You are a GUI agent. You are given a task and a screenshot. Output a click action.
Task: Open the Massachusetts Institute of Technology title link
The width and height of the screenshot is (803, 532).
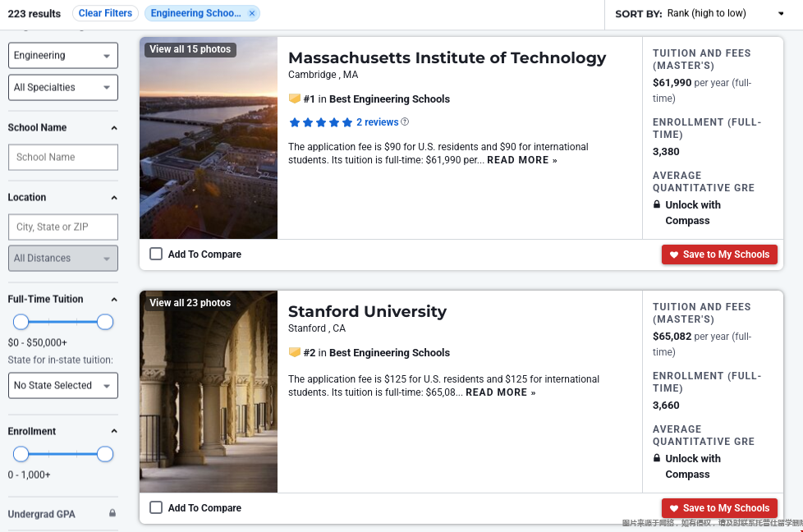(447, 57)
